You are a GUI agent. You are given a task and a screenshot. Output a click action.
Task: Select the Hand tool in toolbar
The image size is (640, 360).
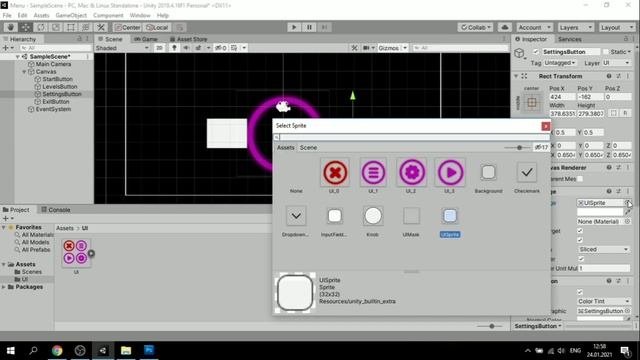pos(11,27)
